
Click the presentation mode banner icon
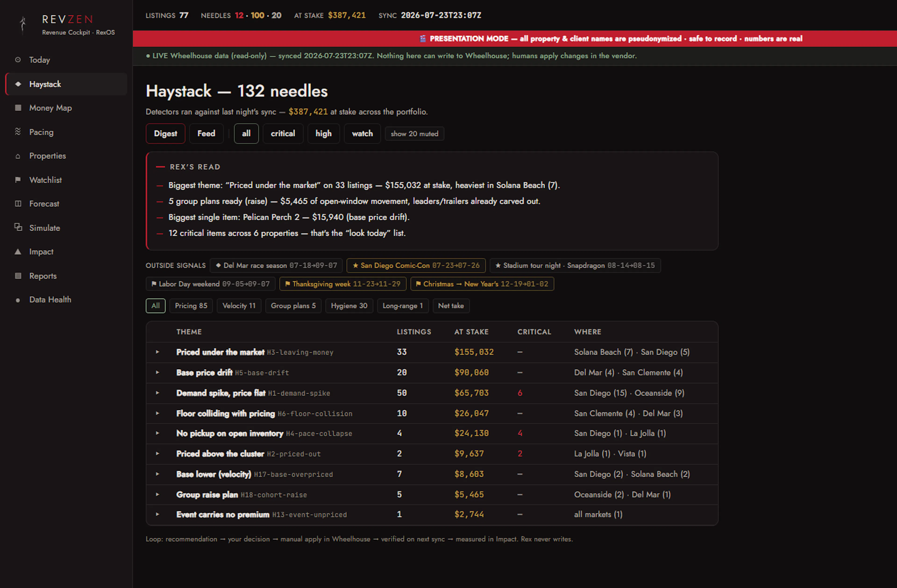click(423, 39)
